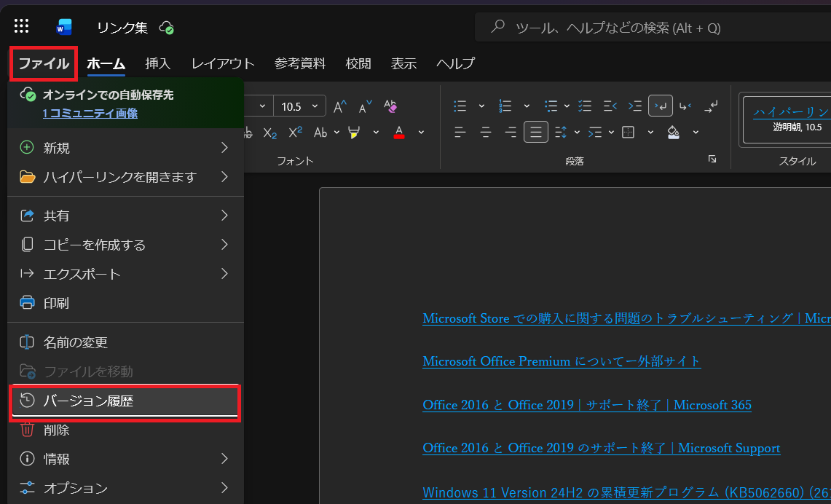Toggle the left-to-right text direction button
Screen dimensions: 831x504
click(x=661, y=106)
